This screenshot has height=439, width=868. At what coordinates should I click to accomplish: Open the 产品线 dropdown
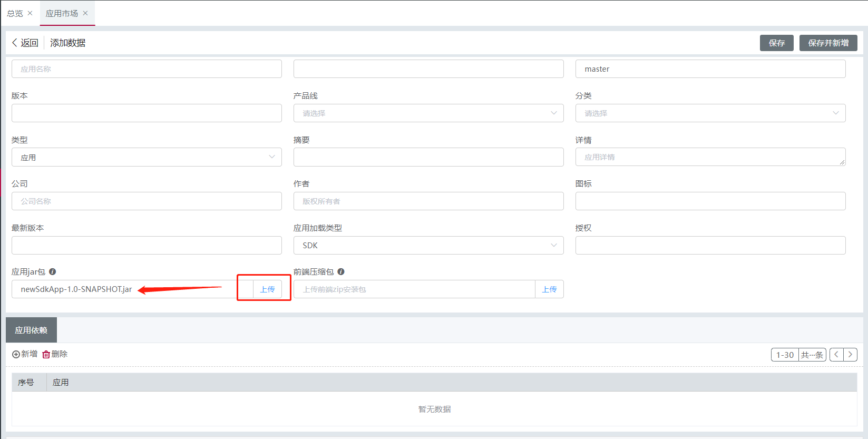[428, 113]
